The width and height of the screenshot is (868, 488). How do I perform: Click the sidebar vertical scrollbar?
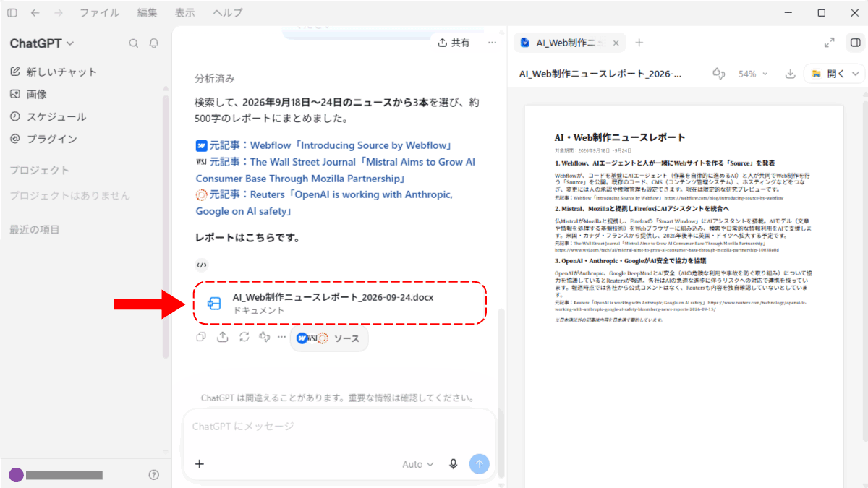pos(166,226)
